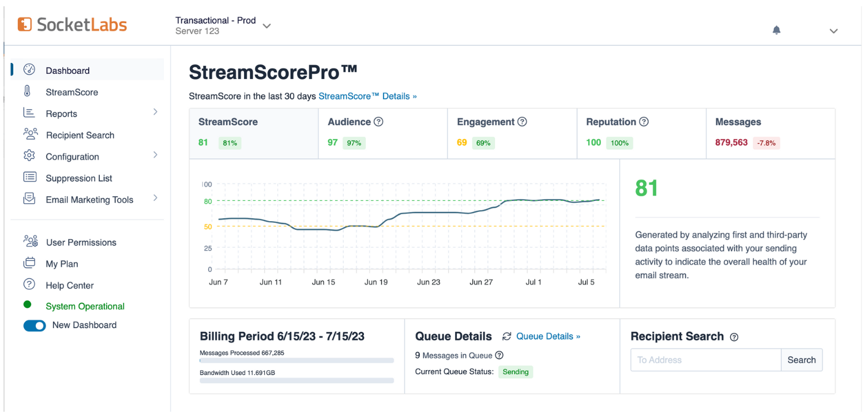868x414 pixels.
Task: Click the 69% Engagement badge
Action: [483, 143]
